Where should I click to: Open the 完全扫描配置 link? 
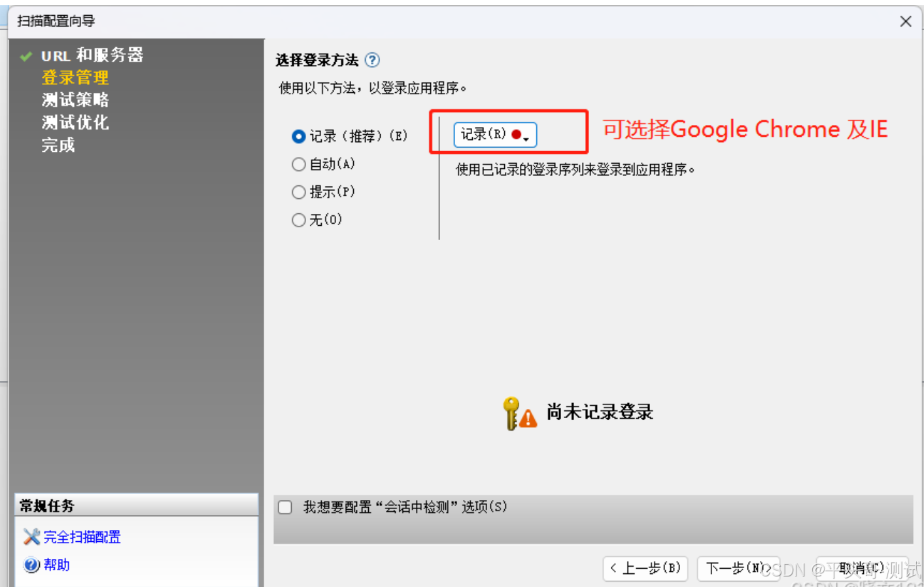82,537
